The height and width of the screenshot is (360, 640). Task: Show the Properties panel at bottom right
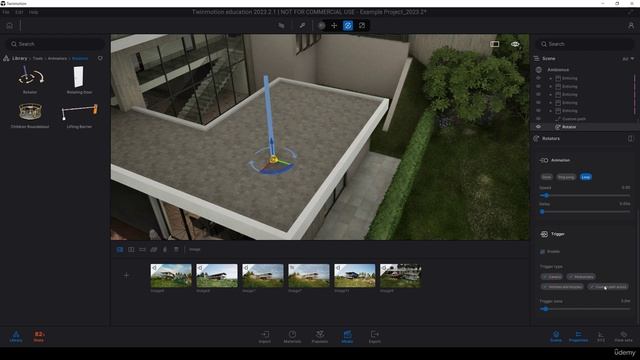[x=578, y=336]
